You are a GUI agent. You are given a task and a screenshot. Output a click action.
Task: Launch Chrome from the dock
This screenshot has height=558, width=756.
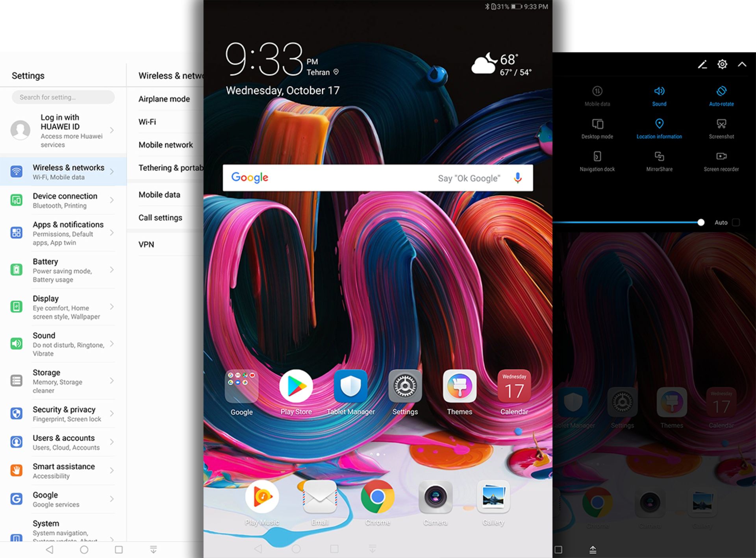[x=377, y=497]
